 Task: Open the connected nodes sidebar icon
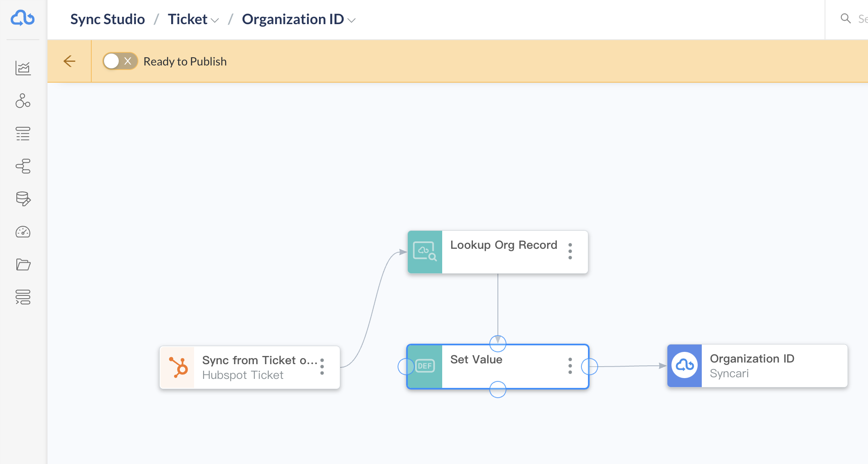23,101
